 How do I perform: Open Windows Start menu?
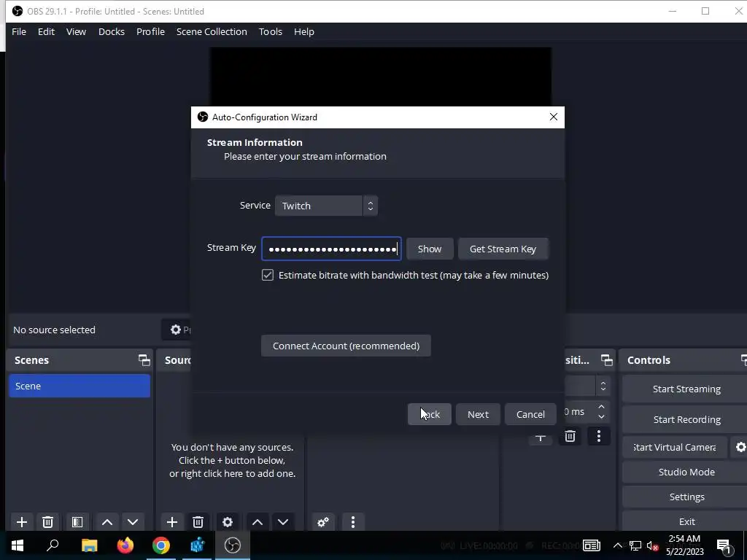[18, 545]
